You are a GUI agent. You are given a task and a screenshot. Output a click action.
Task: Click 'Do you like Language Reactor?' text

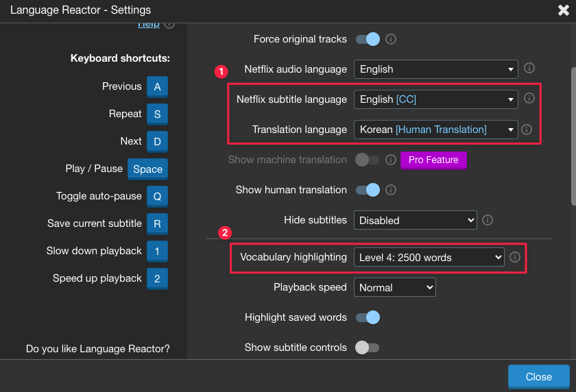[97, 349]
